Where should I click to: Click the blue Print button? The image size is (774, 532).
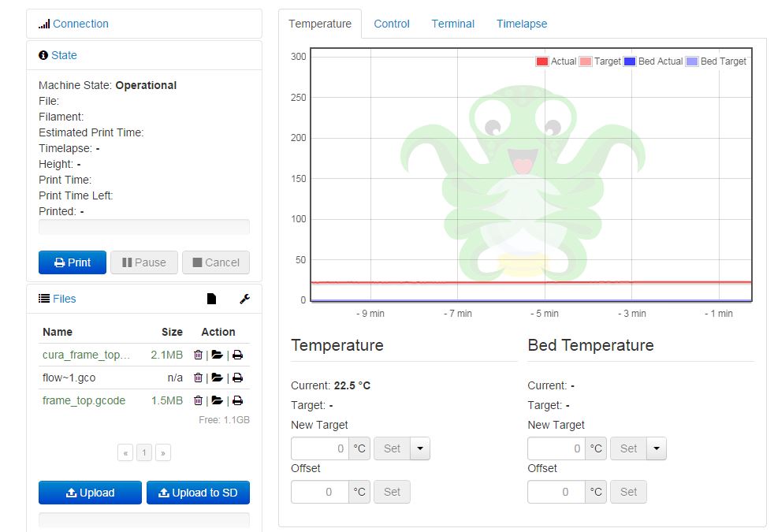click(x=72, y=262)
